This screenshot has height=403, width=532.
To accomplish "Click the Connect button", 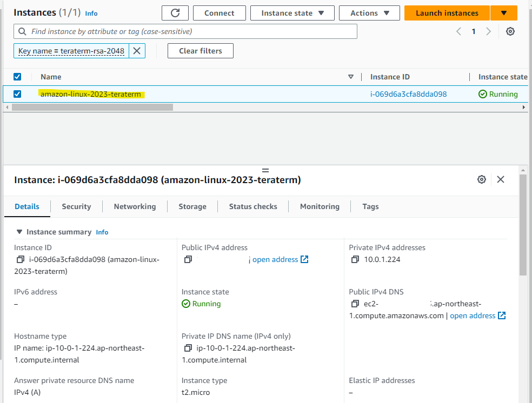I will [x=219, y=12].
